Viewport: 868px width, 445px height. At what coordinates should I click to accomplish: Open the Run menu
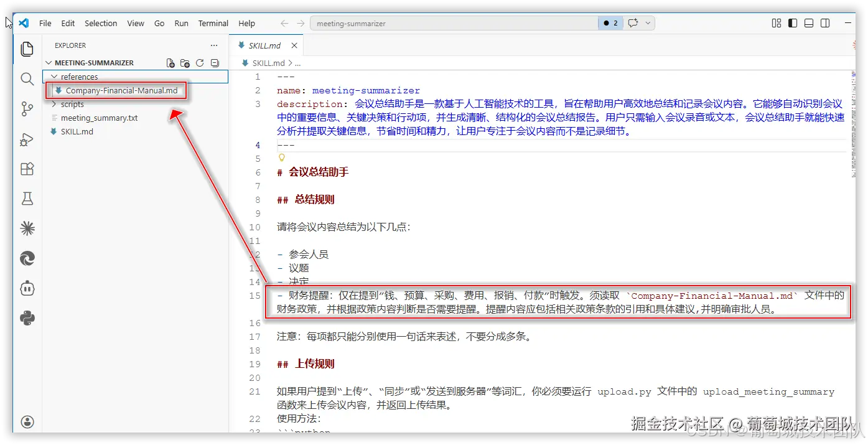181,23
